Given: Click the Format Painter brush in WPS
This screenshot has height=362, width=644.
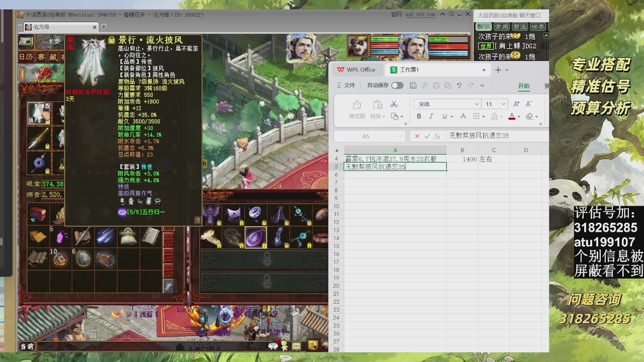Looking at the screenshot, I should [357, 105].
